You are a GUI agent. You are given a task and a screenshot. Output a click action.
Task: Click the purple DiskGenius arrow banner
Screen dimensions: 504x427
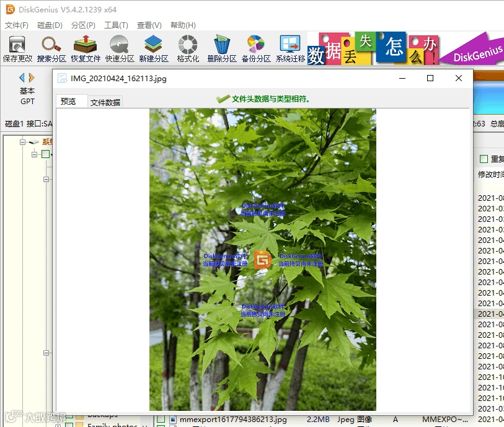tap(472, 48)
